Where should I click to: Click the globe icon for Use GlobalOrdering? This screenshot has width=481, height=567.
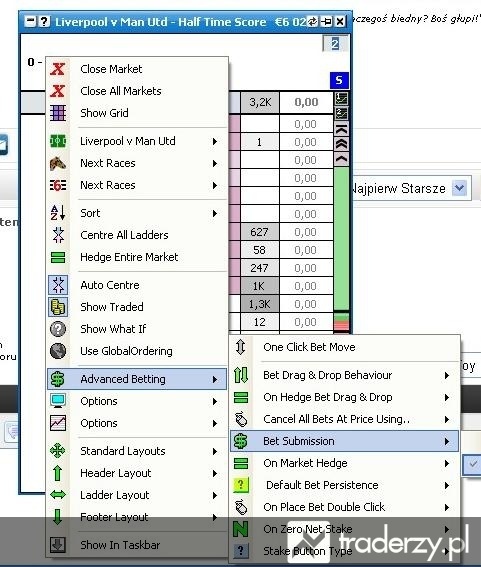click(58, 351)
